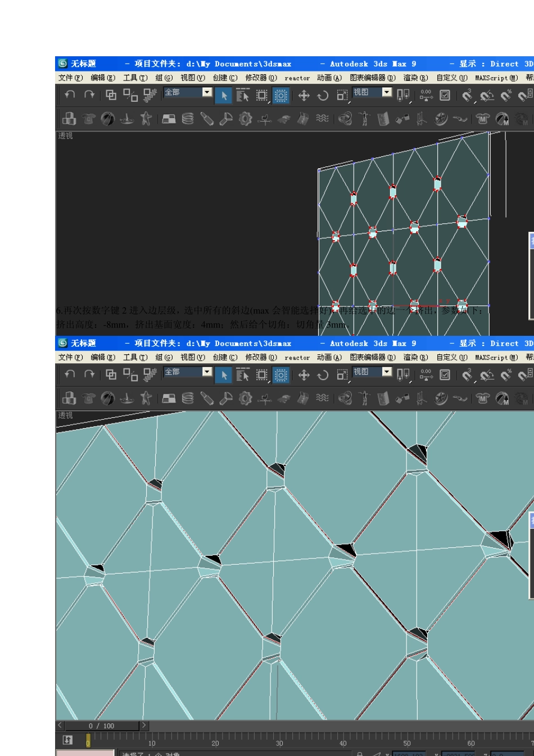
Task: Toggle Percent Snap in the upper window
Action: [506, 95]
